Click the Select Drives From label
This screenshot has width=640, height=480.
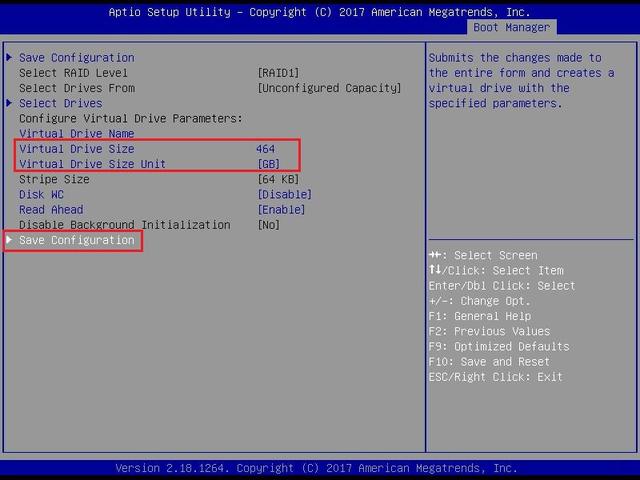(x=76, y=88)
